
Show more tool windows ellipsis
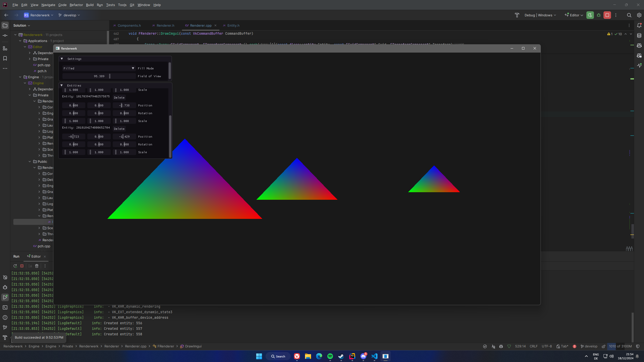point(5,68)
